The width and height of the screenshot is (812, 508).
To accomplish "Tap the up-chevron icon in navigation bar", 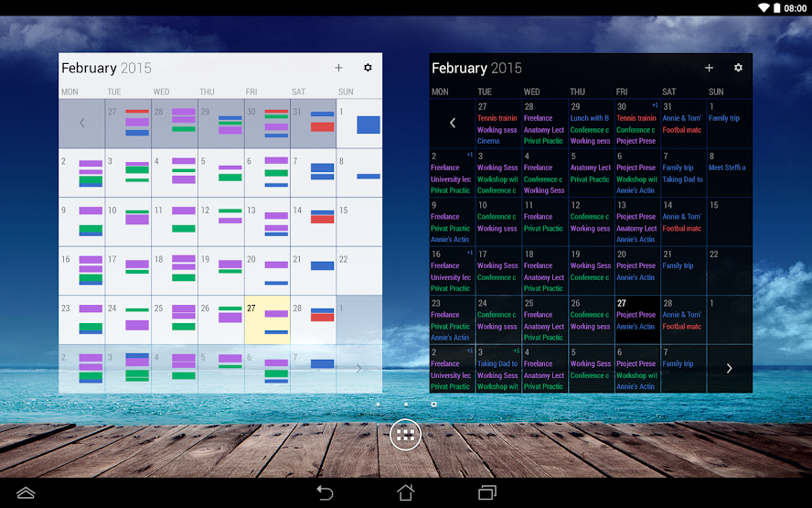I will (x=26, y=492).
